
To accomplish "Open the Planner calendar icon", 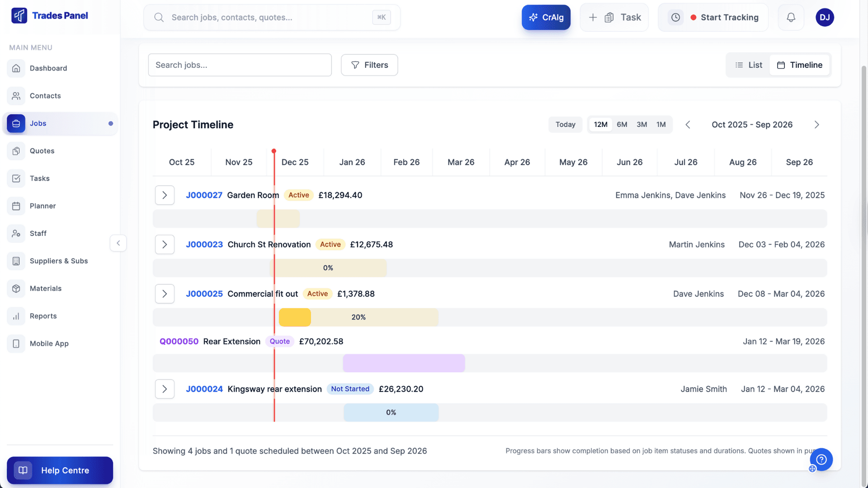I will pyautogui.click(x=16, y=206).
